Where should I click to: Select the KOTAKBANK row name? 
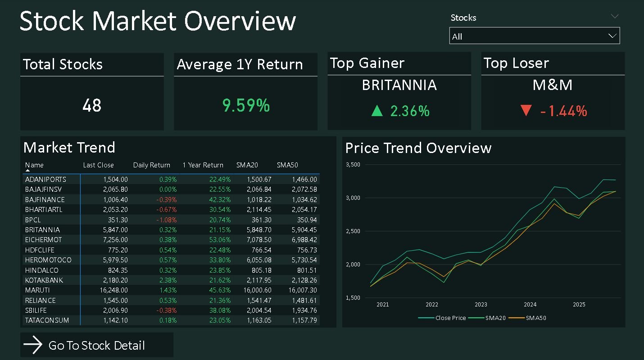[x=44, y=280]
